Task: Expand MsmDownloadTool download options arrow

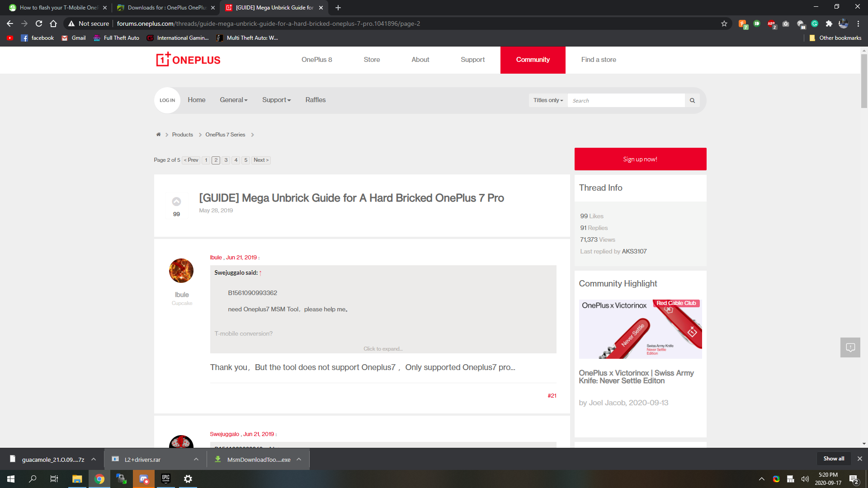Action: [x=299, y=460]
